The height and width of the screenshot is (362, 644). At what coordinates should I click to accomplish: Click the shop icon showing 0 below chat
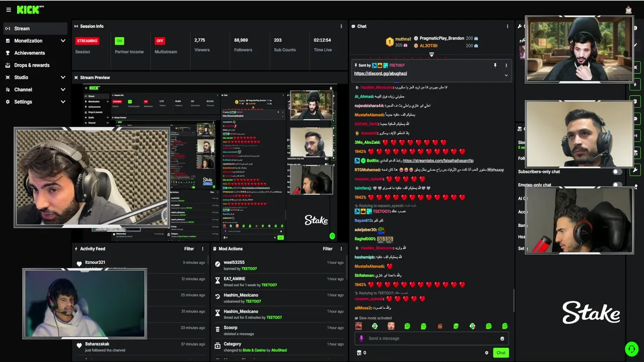click(x=359, y=352)
